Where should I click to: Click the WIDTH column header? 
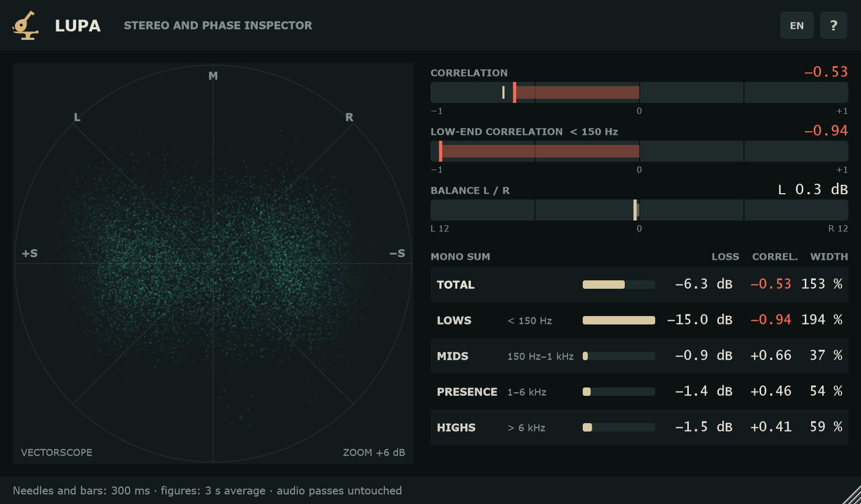click(x=829, y=257)
